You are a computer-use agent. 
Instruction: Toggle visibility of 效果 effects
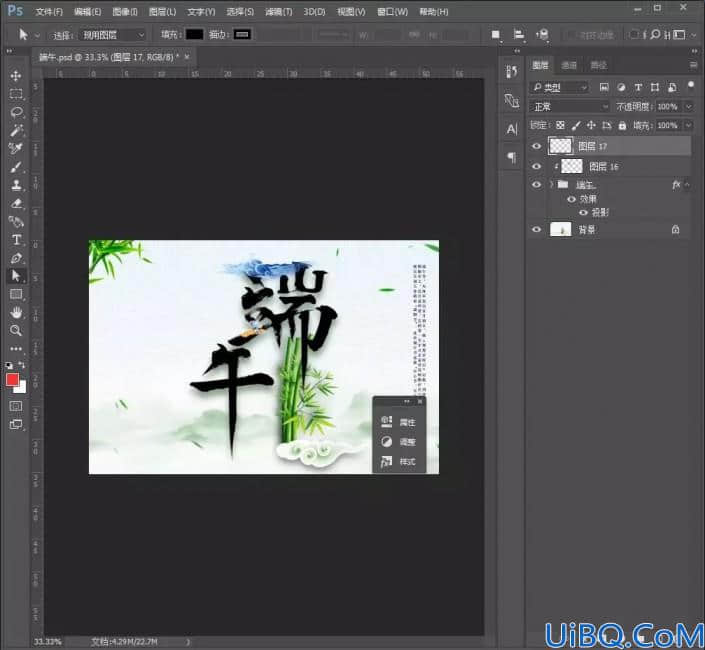click(x=571, y=199)
